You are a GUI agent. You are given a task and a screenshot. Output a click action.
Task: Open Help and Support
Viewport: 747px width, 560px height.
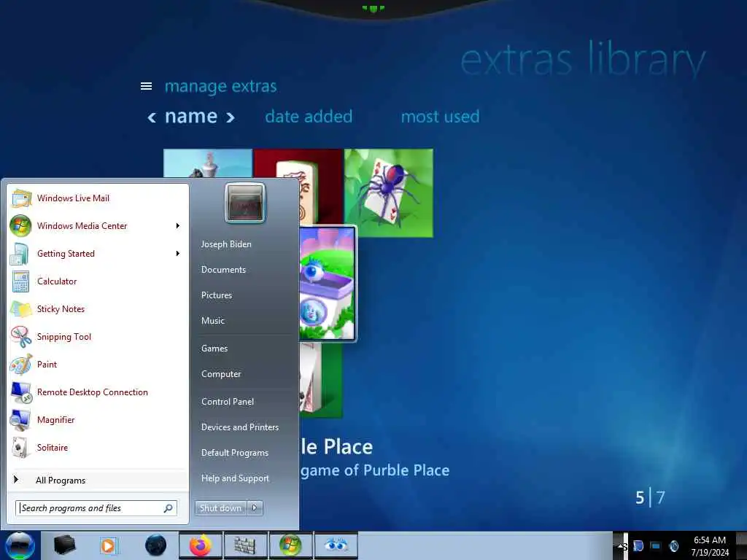click(235, 478)
